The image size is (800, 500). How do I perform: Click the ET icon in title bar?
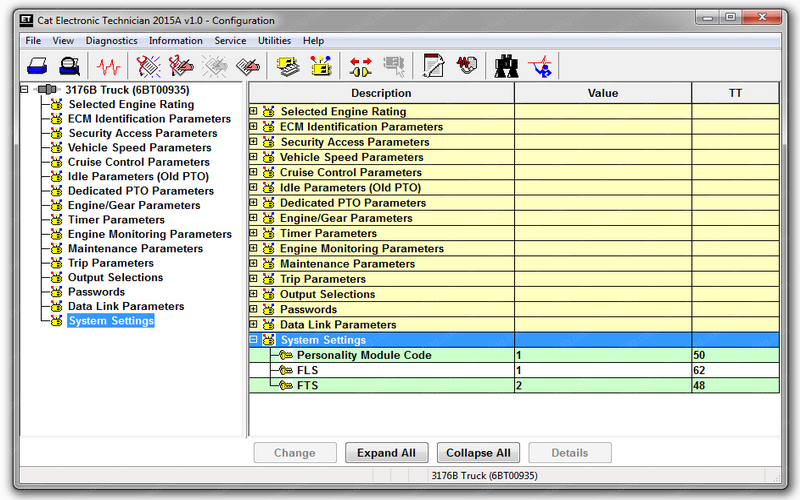coord(26,20)
